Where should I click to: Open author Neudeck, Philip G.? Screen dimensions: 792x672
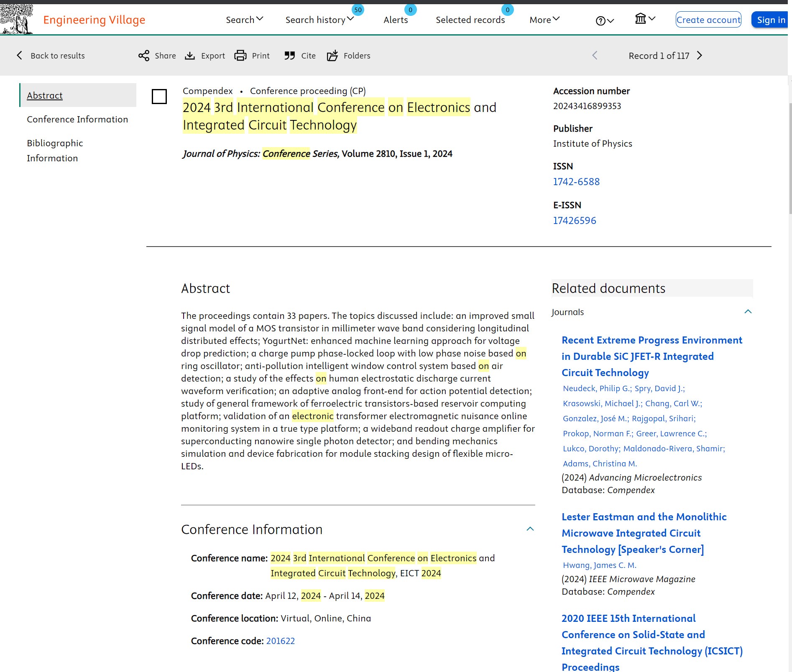pos(597,388)
